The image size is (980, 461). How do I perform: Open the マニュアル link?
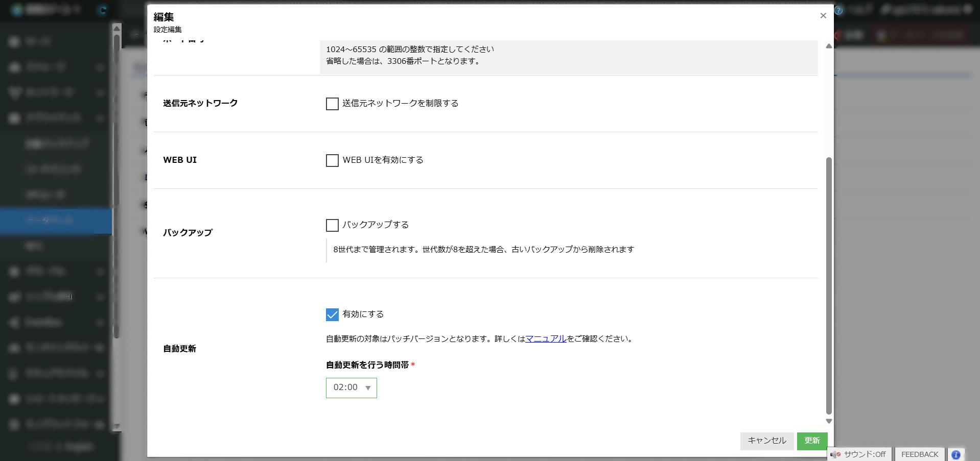(546, 338)
